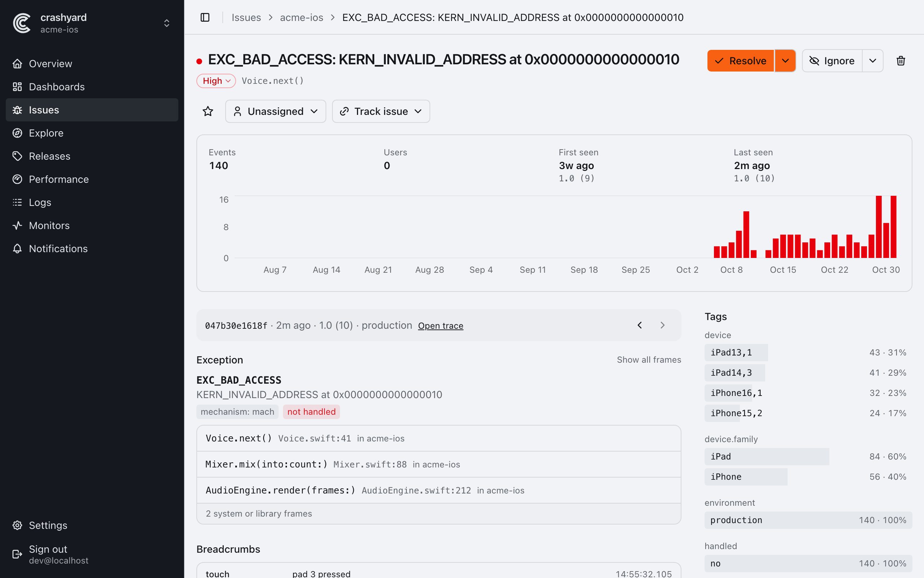Viewport: 924px width, 578px height.
Task: Change the High priority dropdown
Action: (x=216, y=81)
